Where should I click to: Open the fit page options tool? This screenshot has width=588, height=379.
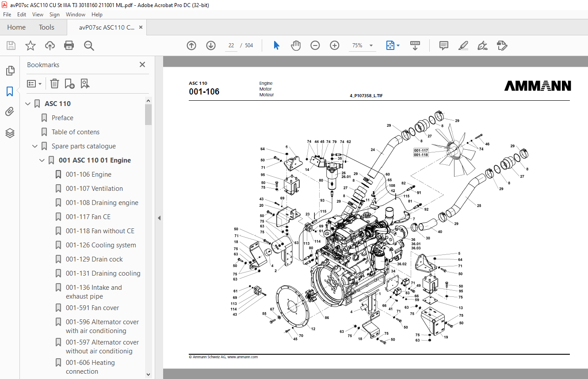393,45
